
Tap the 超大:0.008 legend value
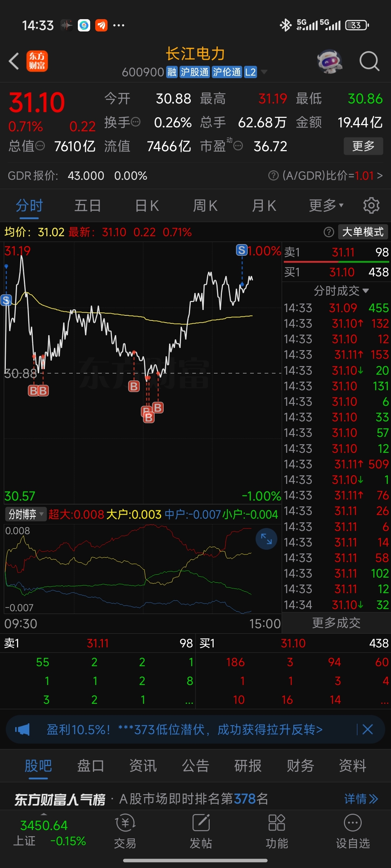tap(76, 514)
